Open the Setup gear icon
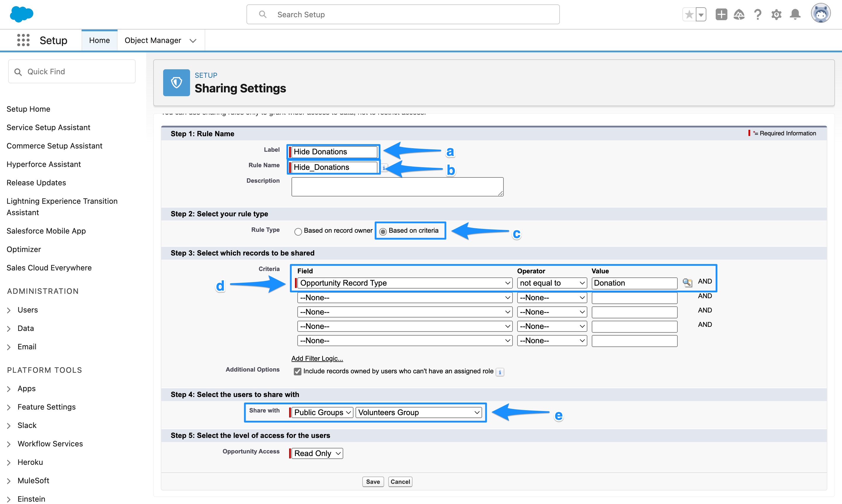This screenshot has width=842, height=504. [777, 14]
